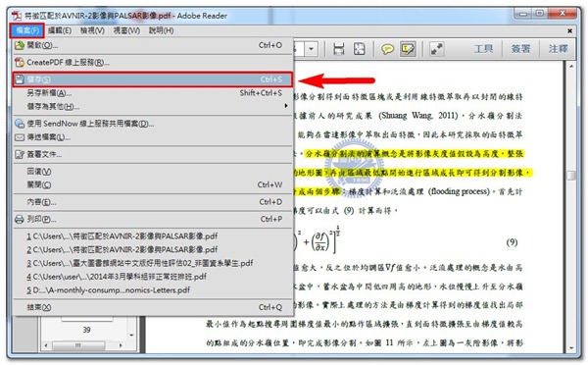Open the zoom level dropdown arrow
Viewport: 588px width, 365px height.
(311, 49)
